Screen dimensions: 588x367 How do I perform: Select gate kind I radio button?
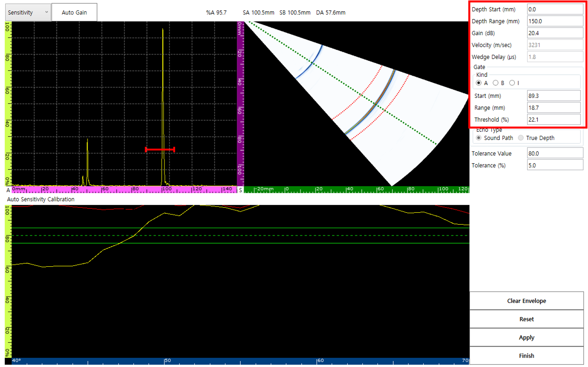point(512,83)
